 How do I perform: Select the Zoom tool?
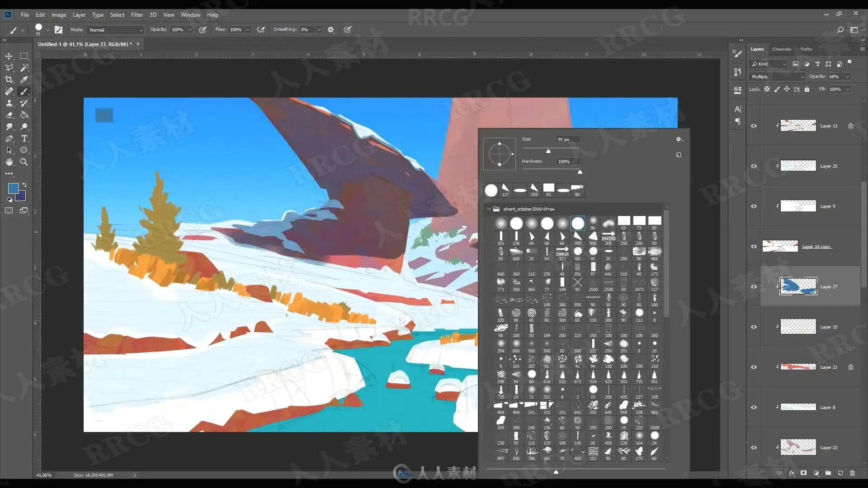click(x=24, y=162)
